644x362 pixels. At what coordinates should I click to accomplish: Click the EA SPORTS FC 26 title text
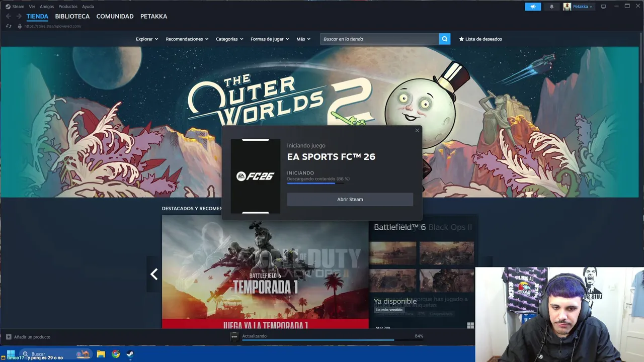pyautogui.click(x=331, y=156)
